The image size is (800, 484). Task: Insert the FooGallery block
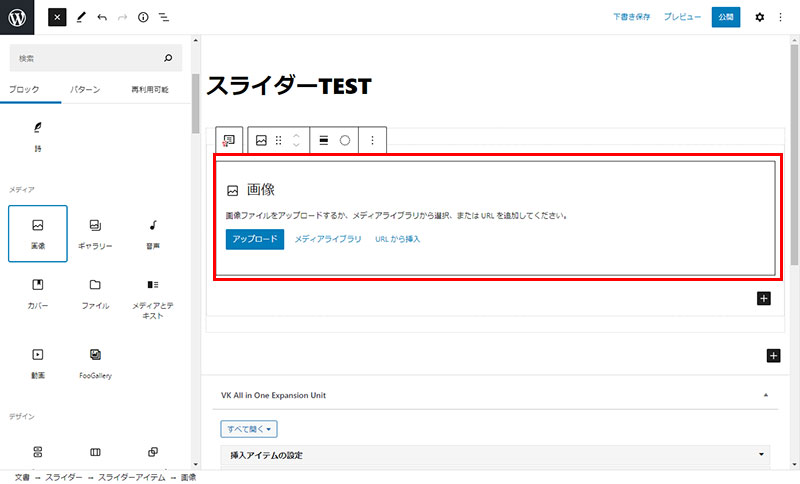coord(95,363)
